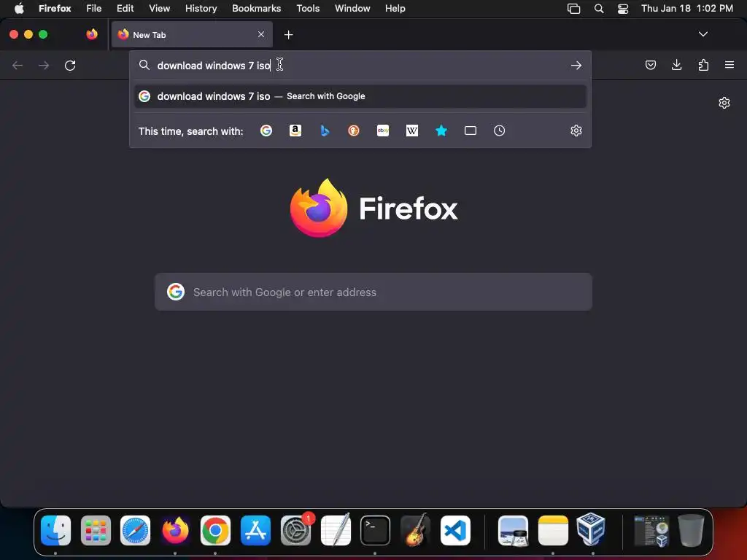Open VirtualBox from the Dock
This screenshot has height=560, width=747.
591,529
